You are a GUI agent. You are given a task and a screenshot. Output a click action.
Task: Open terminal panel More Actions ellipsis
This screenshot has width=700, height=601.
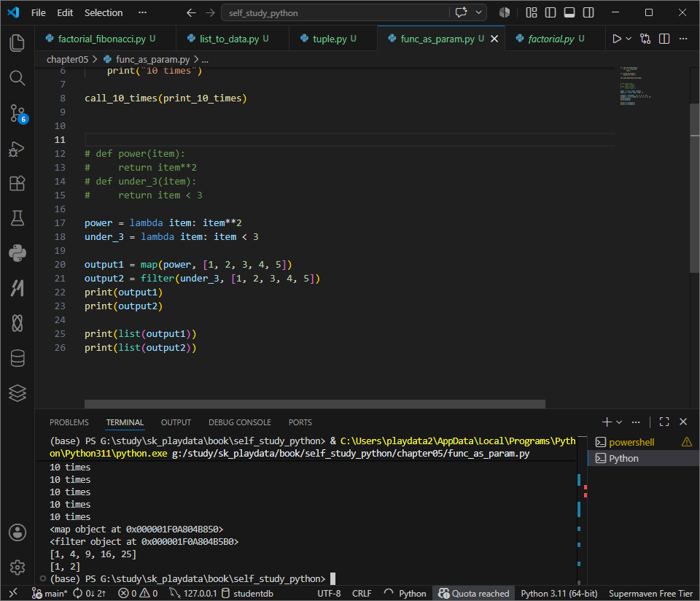(x=636, y=422)
